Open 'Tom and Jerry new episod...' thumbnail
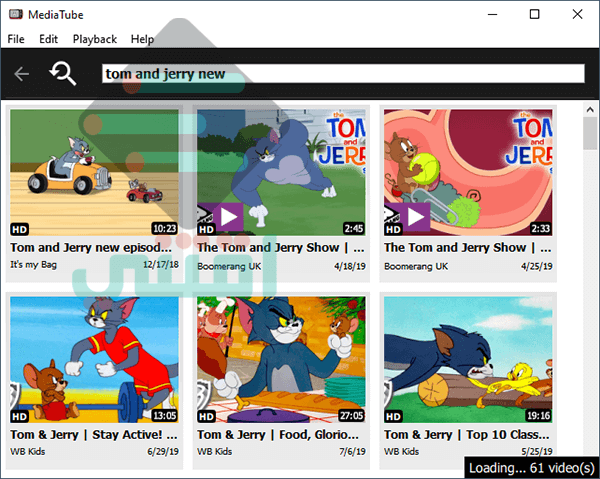The height and width of the screenshot is (479, 600). [x=94, y=172]
